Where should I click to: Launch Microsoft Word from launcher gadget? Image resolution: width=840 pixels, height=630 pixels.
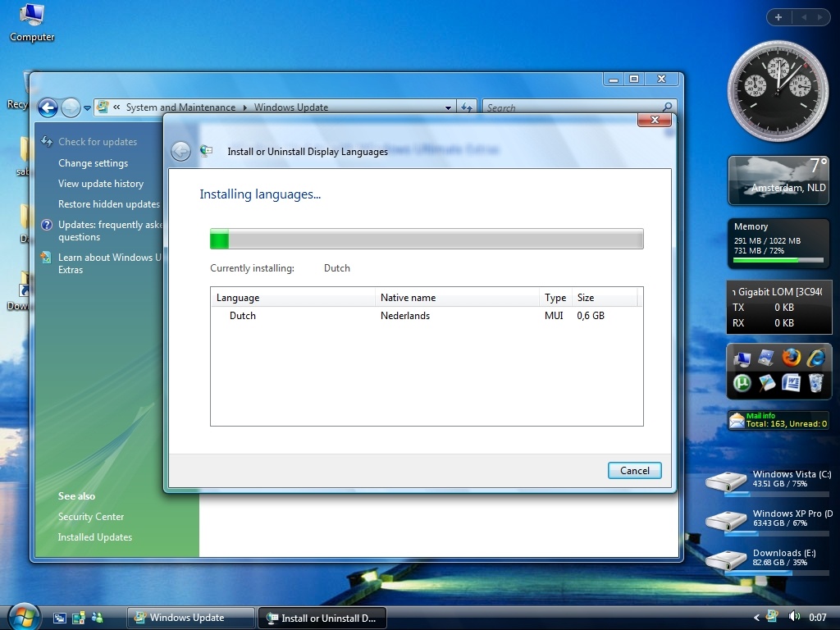point(791,382)
